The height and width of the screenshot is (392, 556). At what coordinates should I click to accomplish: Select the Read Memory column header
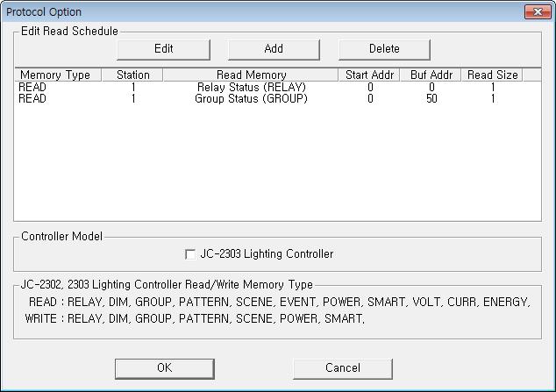pos(251,75)
